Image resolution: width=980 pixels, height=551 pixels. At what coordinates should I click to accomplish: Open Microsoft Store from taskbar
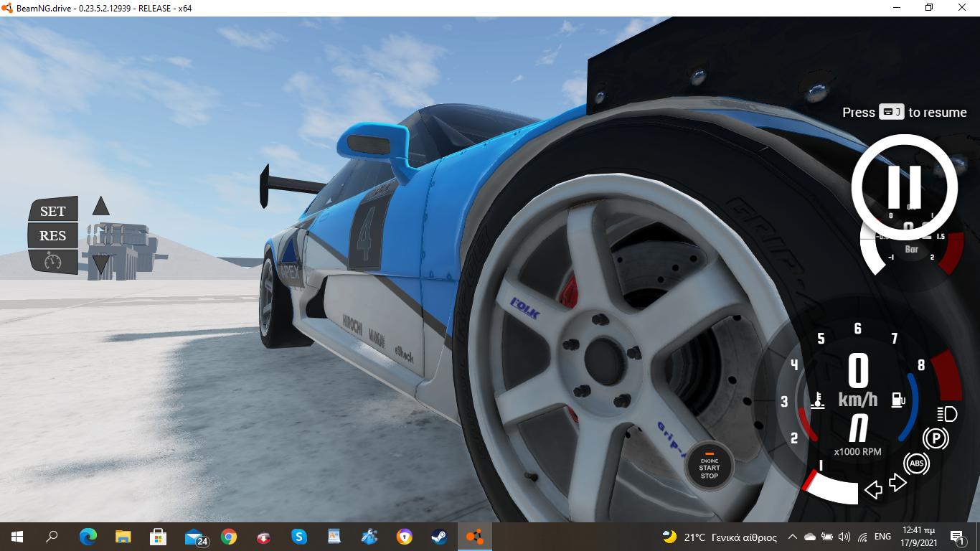(158, 536)
